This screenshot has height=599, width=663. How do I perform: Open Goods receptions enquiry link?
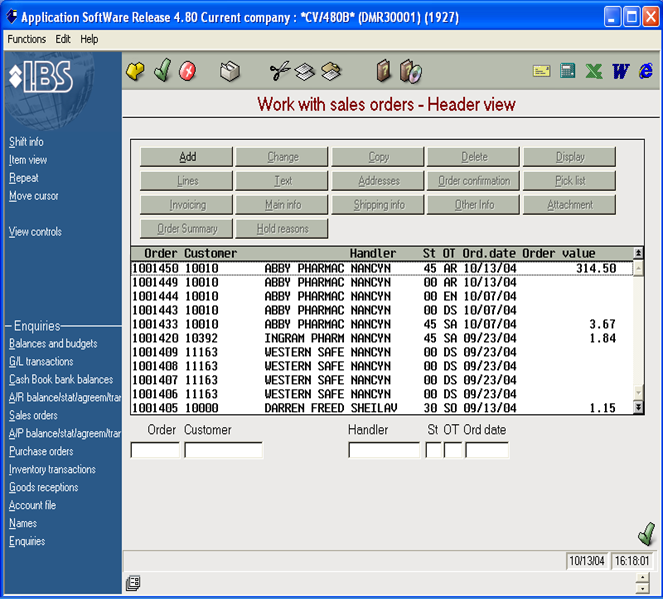pos(44,487)
